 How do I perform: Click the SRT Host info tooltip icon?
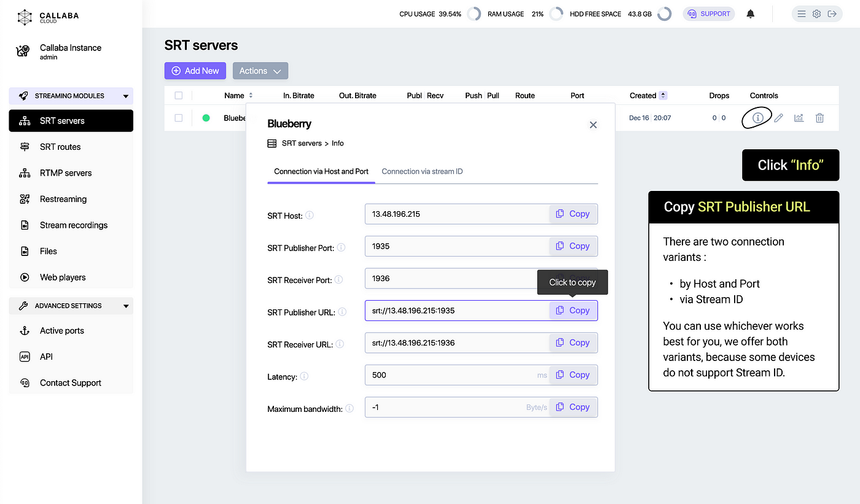coord(310,215)
